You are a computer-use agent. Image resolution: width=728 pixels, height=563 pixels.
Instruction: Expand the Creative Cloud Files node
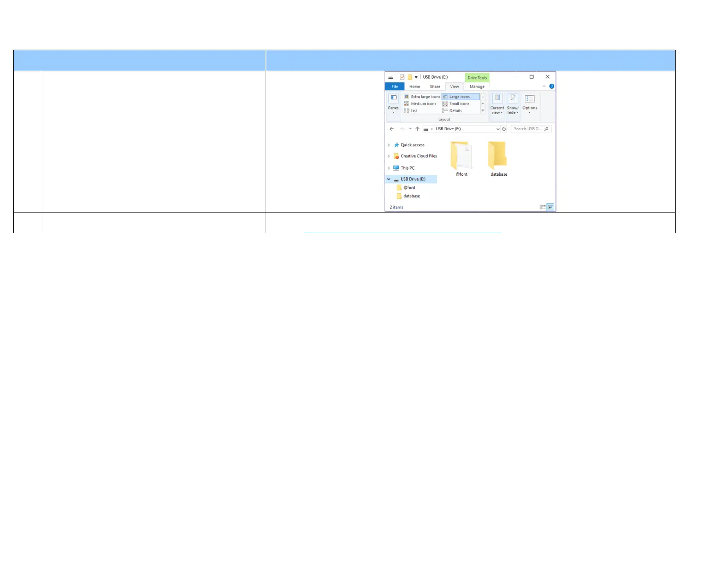[389, 156]
